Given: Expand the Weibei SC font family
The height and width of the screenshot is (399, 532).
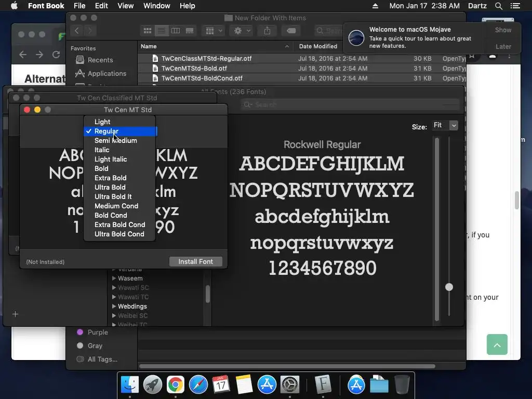Looking at the screenshot, I should pyautogui.click(x=114, y=315).
